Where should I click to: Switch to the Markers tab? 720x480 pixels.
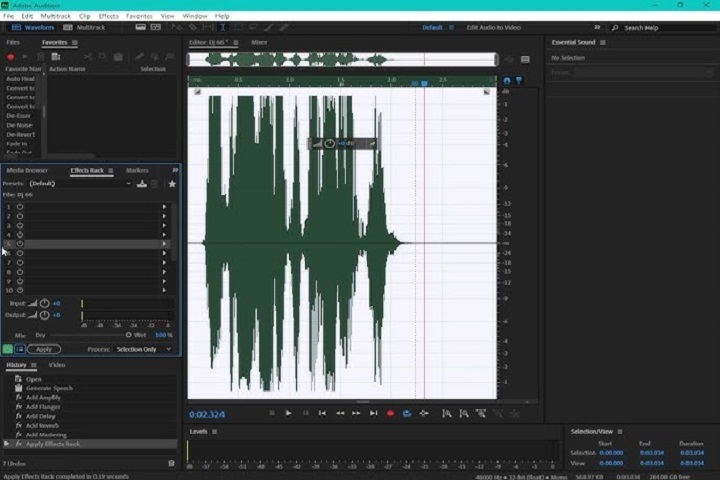coord(137,171)
